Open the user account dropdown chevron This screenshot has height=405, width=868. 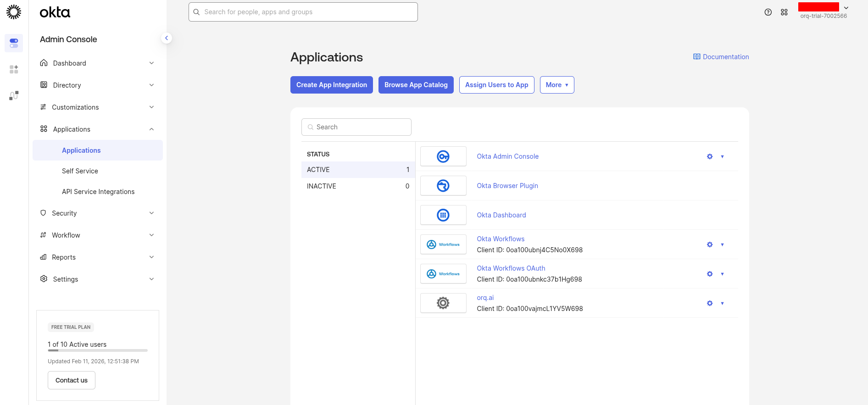[x=846, y=8]
